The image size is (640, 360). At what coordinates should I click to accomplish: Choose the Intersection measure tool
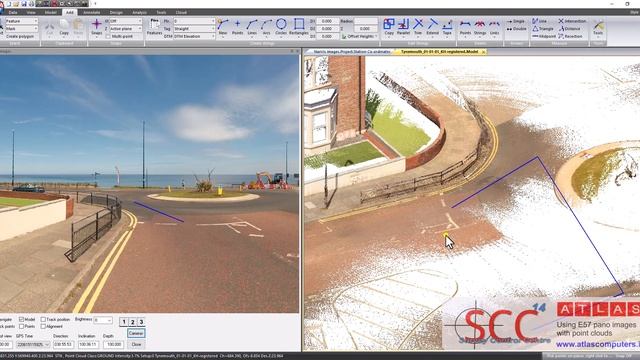click(572, 21)
